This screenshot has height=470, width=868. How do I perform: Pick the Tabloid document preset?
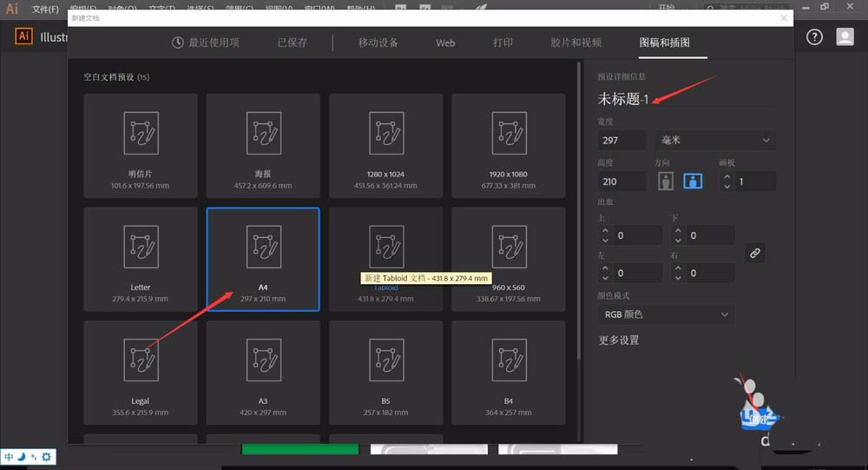point(386,260)
